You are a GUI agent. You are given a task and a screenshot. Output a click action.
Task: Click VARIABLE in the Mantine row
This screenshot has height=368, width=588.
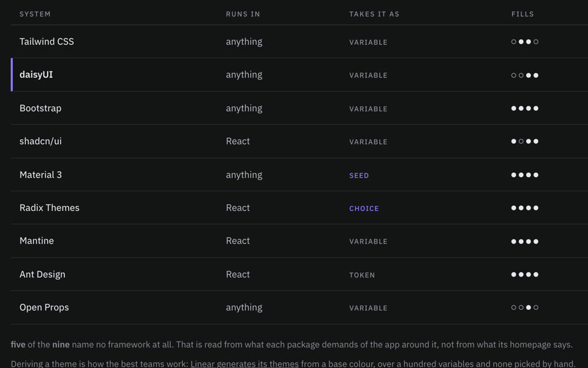pos(368,242)
